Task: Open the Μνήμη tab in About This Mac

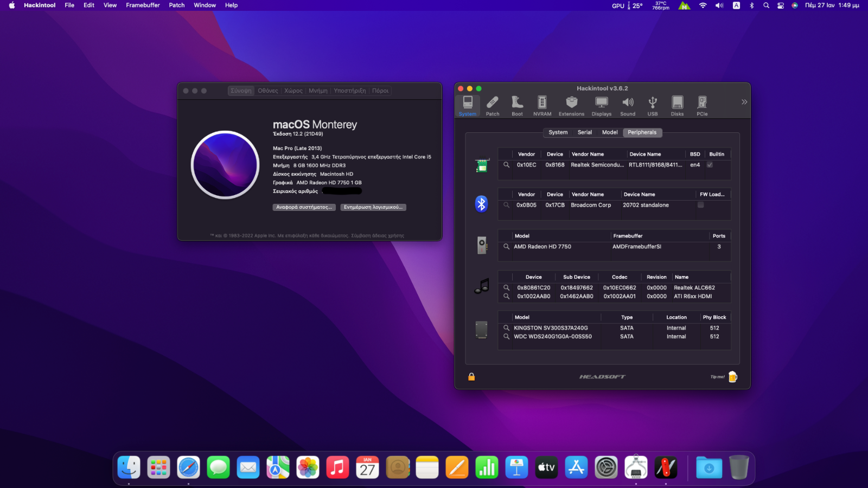Action: (x=318, y=91)
